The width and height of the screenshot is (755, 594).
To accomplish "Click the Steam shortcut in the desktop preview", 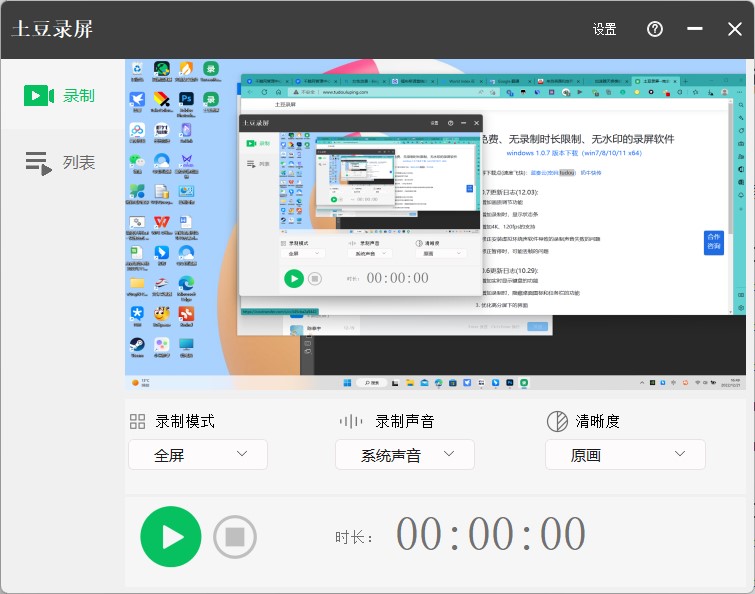I will (x=137, y=347).
